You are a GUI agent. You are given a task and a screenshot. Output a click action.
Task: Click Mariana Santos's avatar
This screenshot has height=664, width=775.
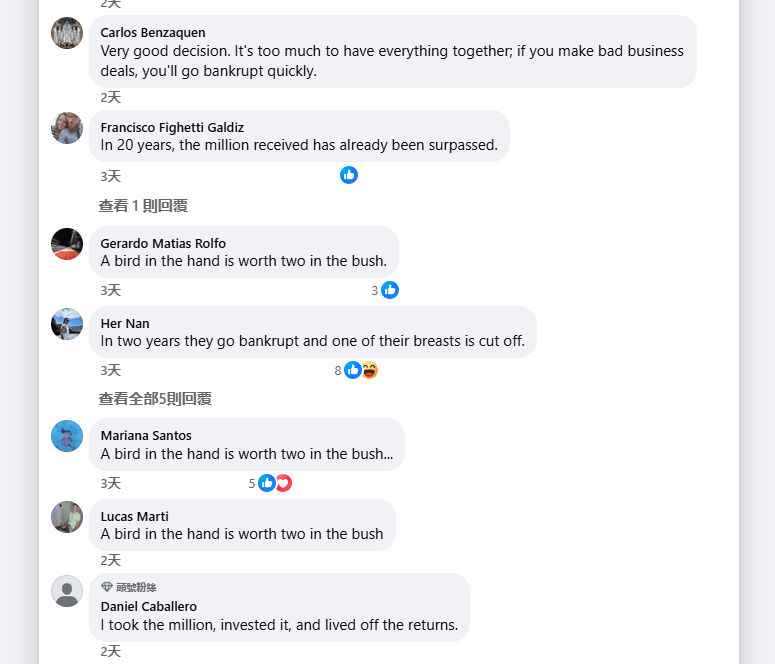point(67,436)
